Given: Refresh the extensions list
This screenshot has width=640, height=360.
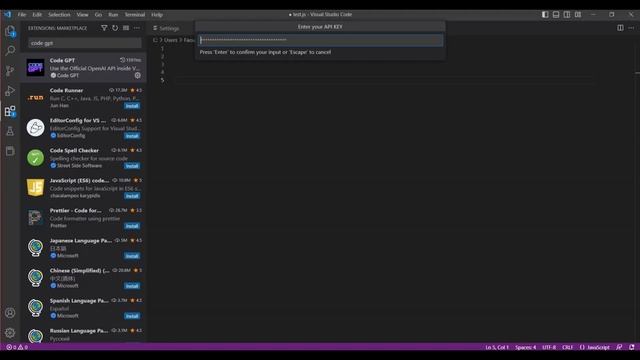Looking at the screenshot, I should point(115,28).
